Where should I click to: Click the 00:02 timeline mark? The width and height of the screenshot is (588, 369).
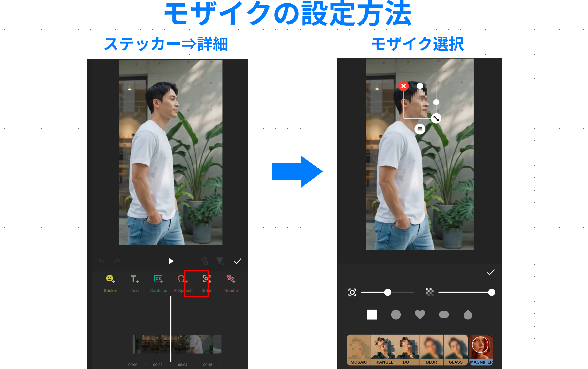pos(158,365)
